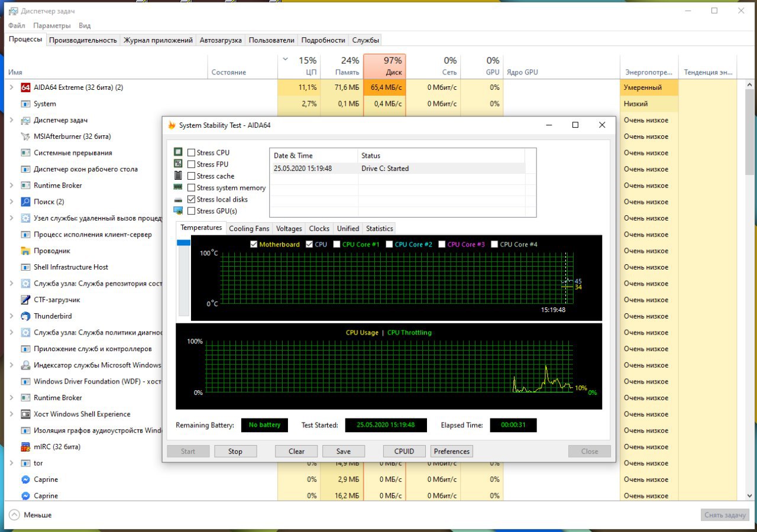The width and height of the screenshot is (757, 532).
Task: Click the Системные прерывания process icon
Action: coord(25,153)
